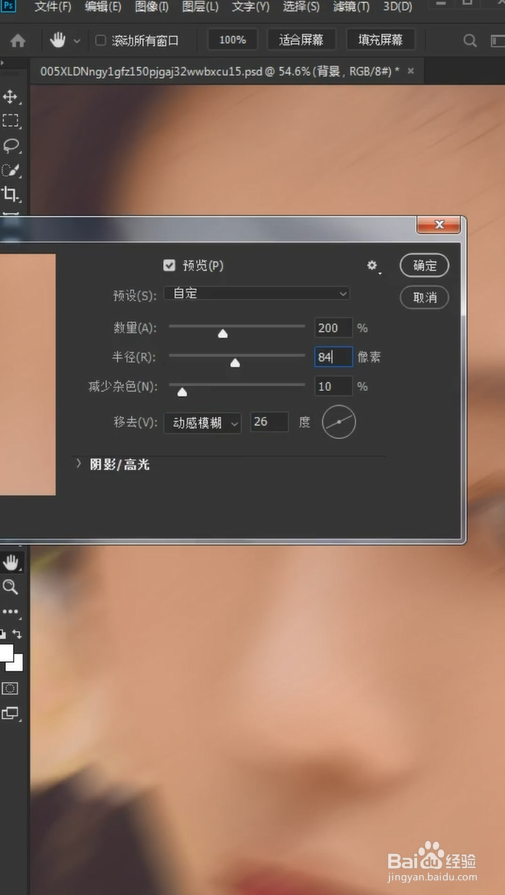Click the 取消 button
The width and height of the screenshot is (505, 895).
pyautogui.click(x=425, y=297)
